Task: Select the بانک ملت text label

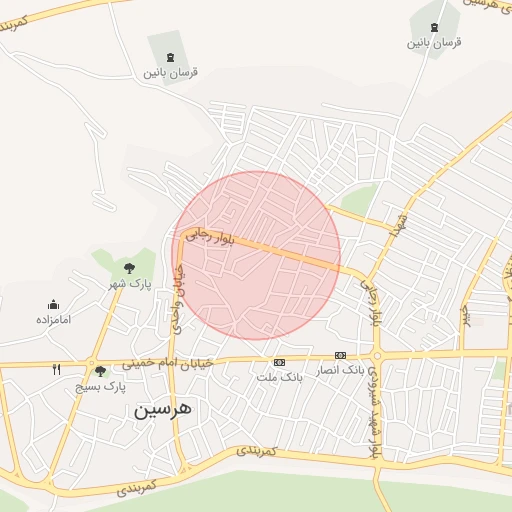Action: coord(279,377)
